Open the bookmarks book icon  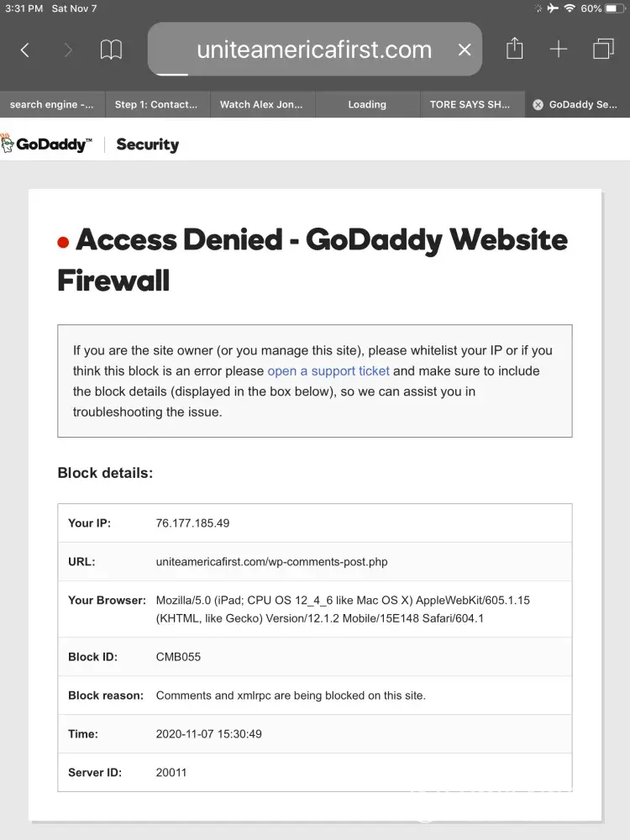click(111, 50)
